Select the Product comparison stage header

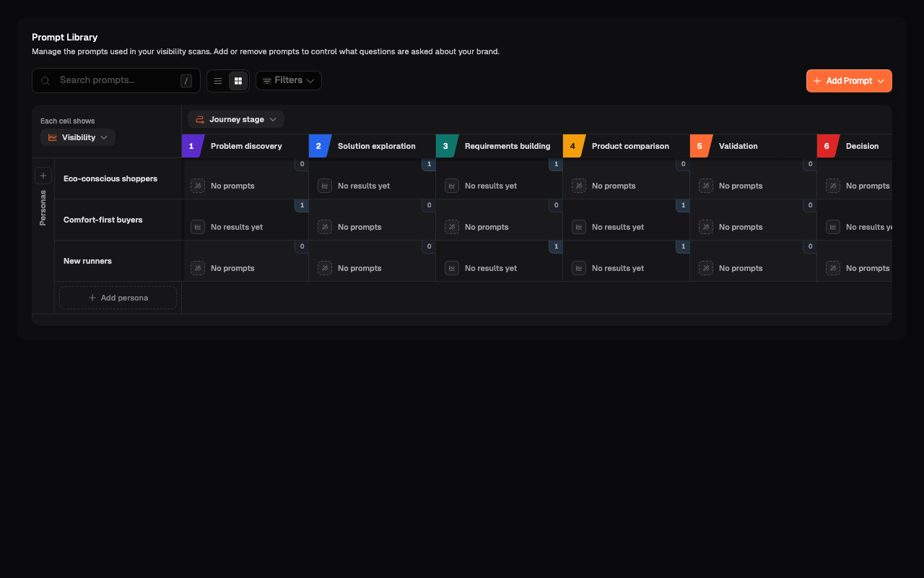pyautogui.click(x=627, y=146)
